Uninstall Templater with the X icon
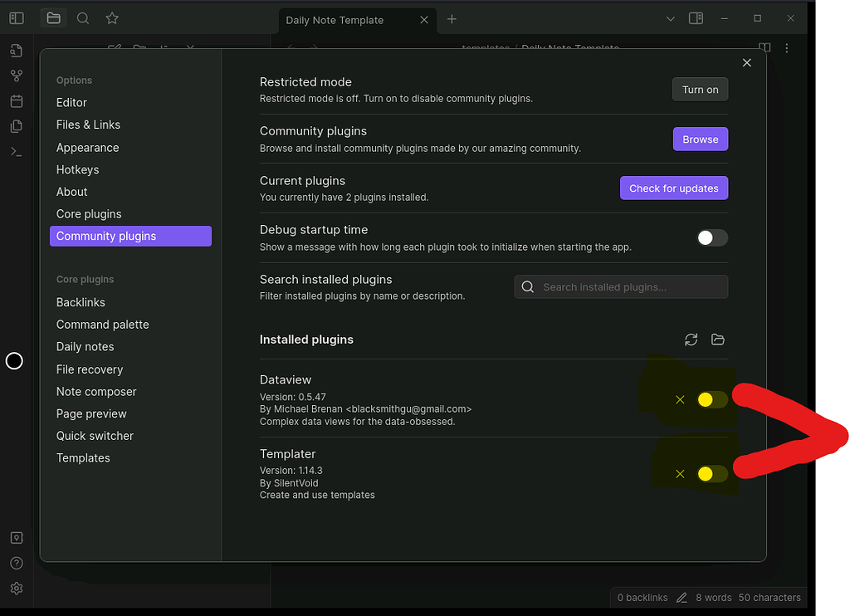The image size is (850, 616). 680,474
